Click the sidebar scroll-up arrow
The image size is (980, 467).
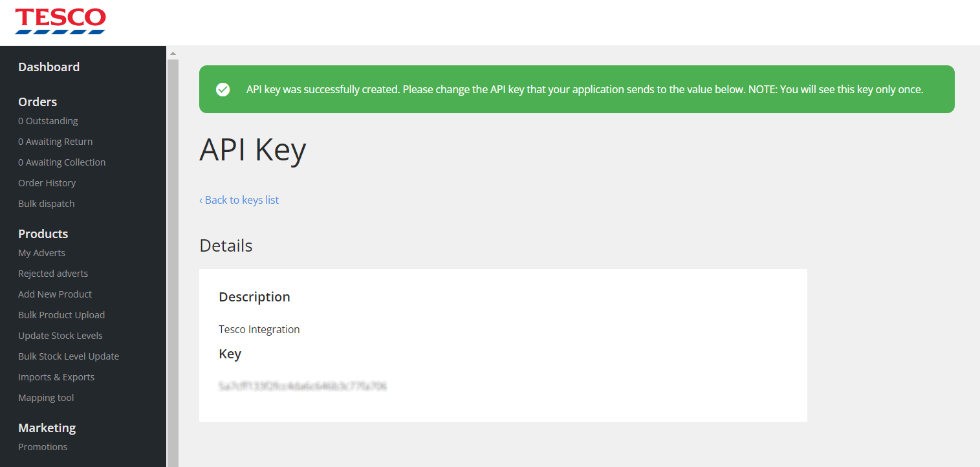coord(173,53)
